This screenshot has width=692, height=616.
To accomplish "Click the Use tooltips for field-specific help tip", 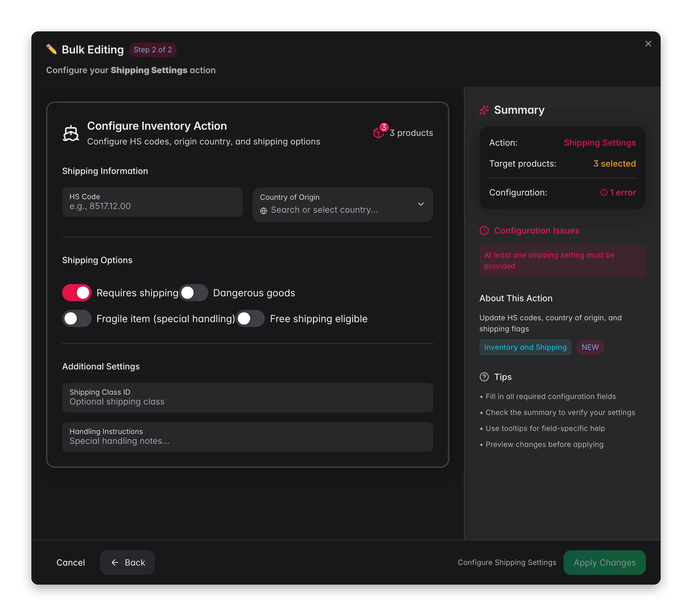I will coord(545,428).
